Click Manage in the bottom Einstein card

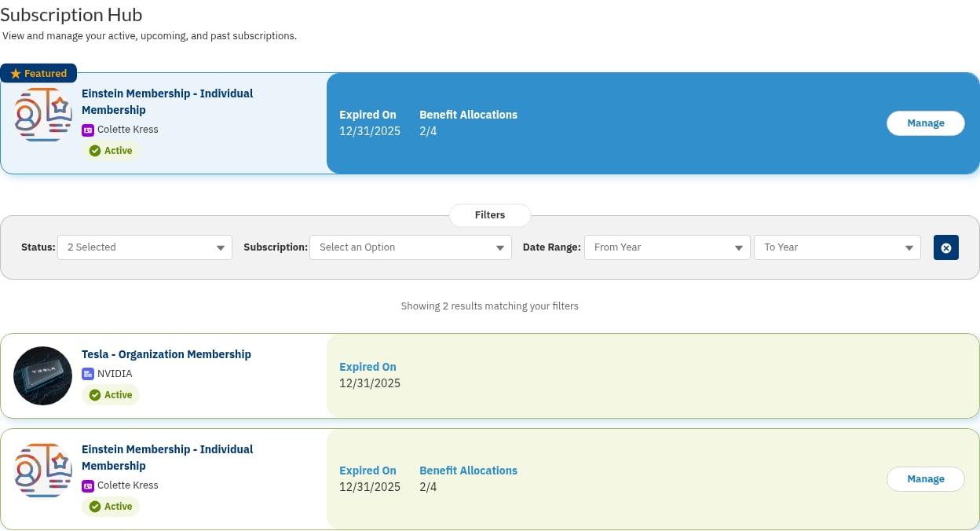pyautogui.click(x=925, y=479)
